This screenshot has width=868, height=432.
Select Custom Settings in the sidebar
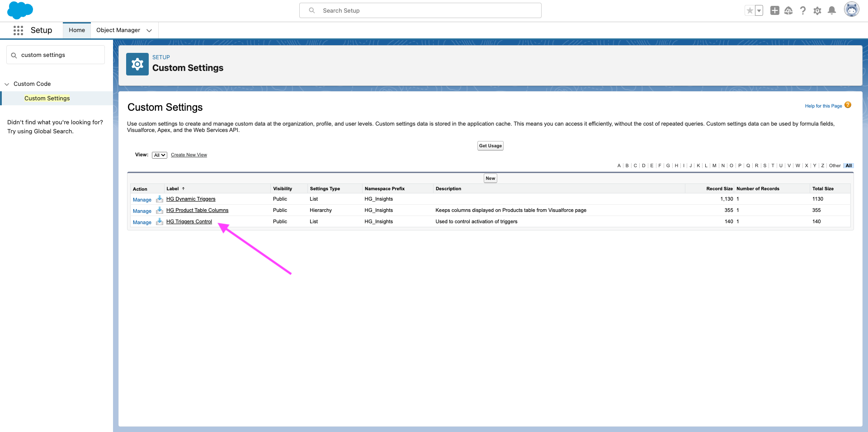47,99
